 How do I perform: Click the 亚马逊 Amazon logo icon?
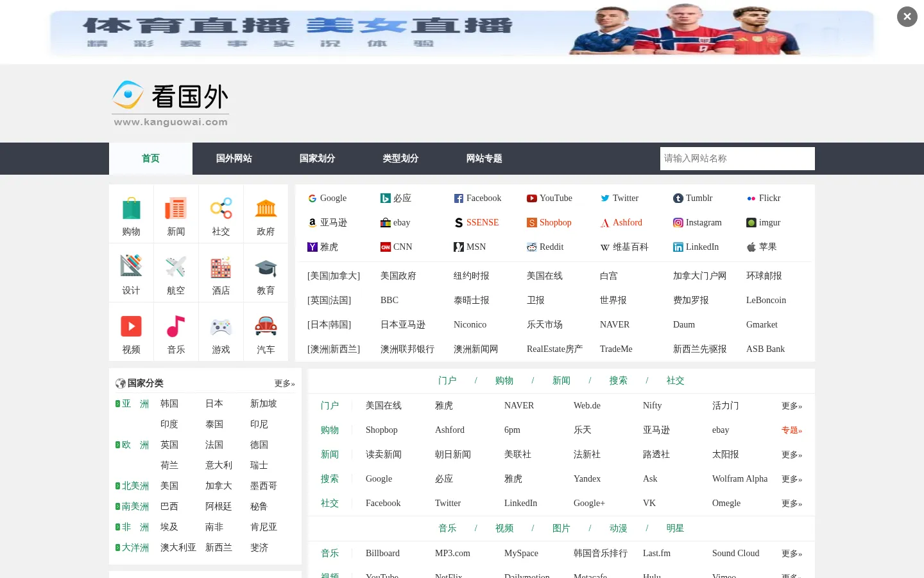tap(312, 223)
